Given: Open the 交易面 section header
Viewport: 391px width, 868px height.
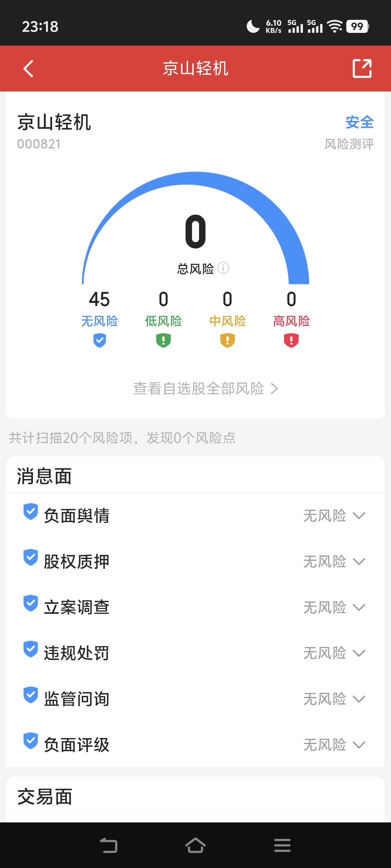Looking at the screenshot, I should pyautogui.click(x=45, y=797).
